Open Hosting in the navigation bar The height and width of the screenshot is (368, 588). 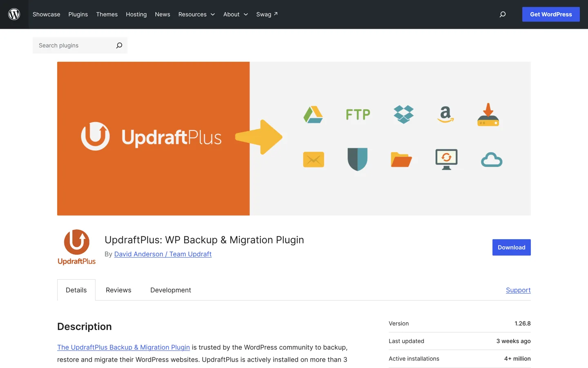[136, 14]
